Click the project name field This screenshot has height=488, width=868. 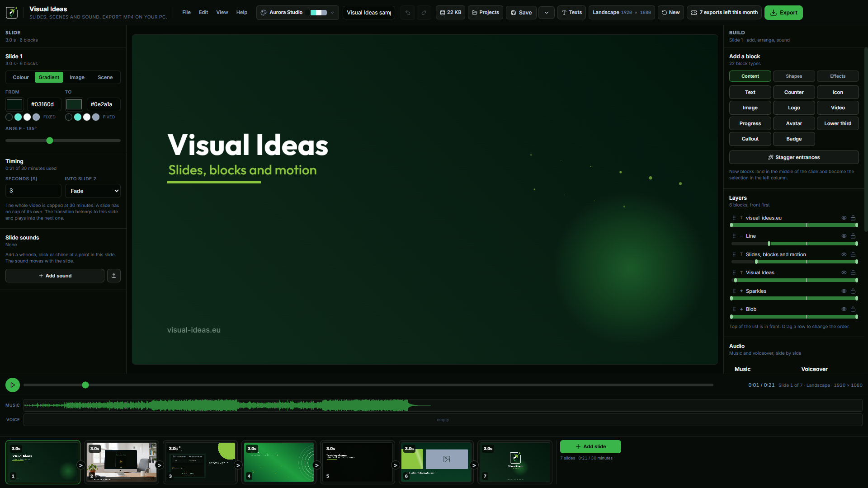click(369, 13)
